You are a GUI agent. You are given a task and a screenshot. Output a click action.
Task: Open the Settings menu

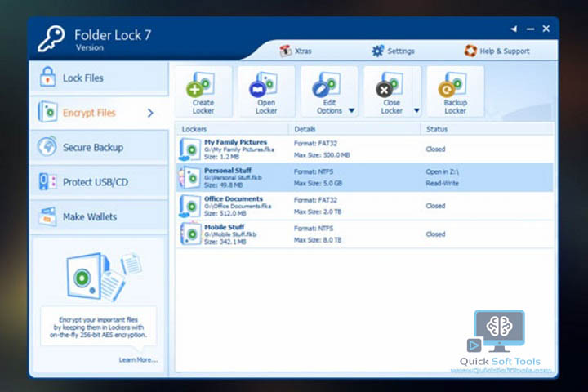[x=393, y=51]
